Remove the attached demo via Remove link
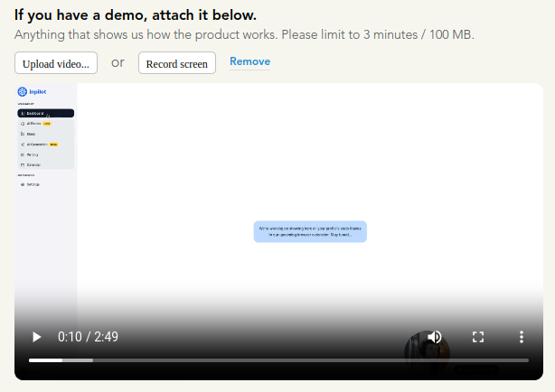This screenshot has height=392, width=555. coord(249,61)
